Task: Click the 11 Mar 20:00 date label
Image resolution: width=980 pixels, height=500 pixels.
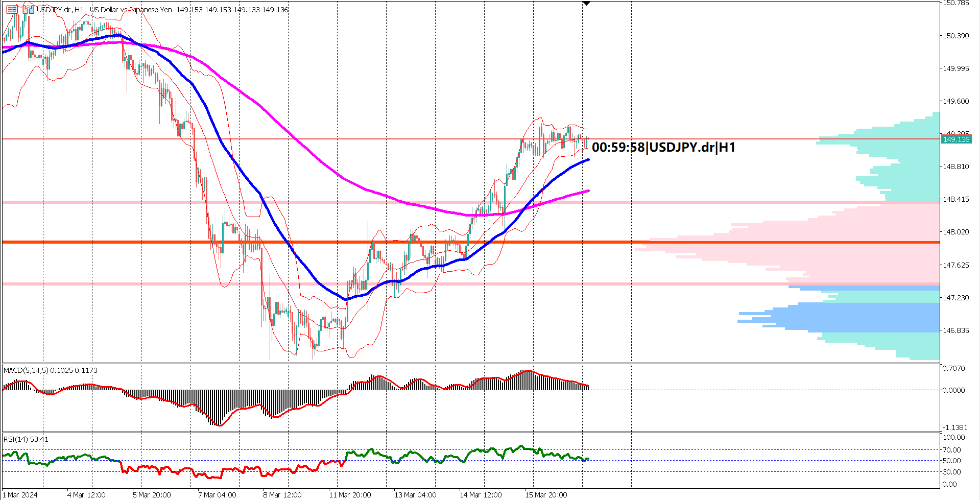Action: tap(350, 494)
